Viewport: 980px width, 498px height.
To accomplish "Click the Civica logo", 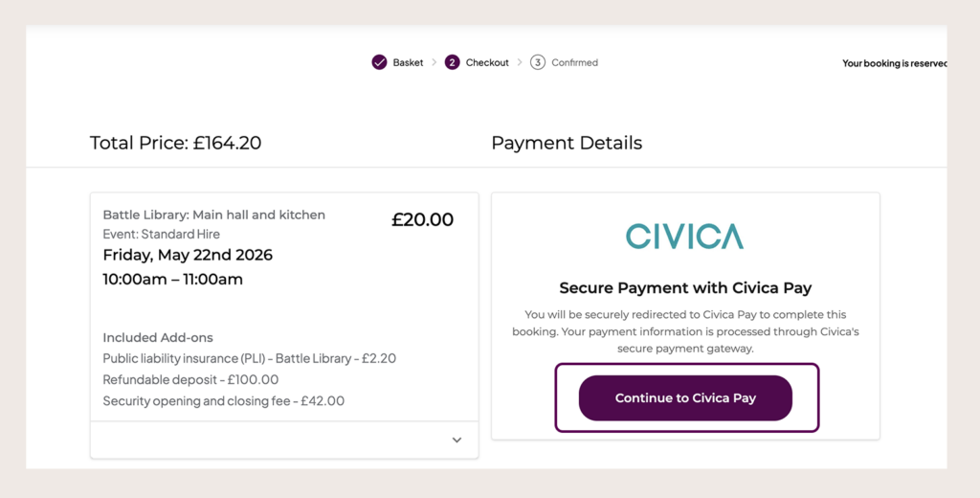I will coord(685,237).
